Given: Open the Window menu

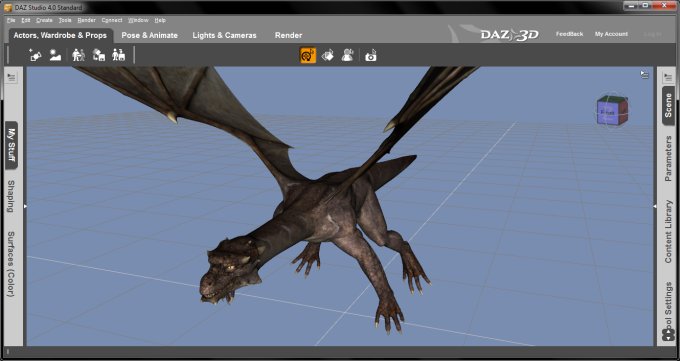Looking at the screenshot, I should pos(138,20).
